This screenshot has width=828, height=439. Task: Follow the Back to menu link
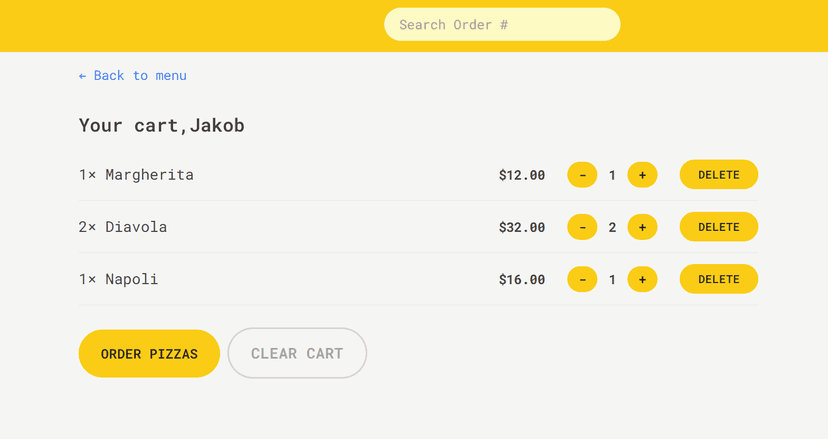click(x=133, y=76)
